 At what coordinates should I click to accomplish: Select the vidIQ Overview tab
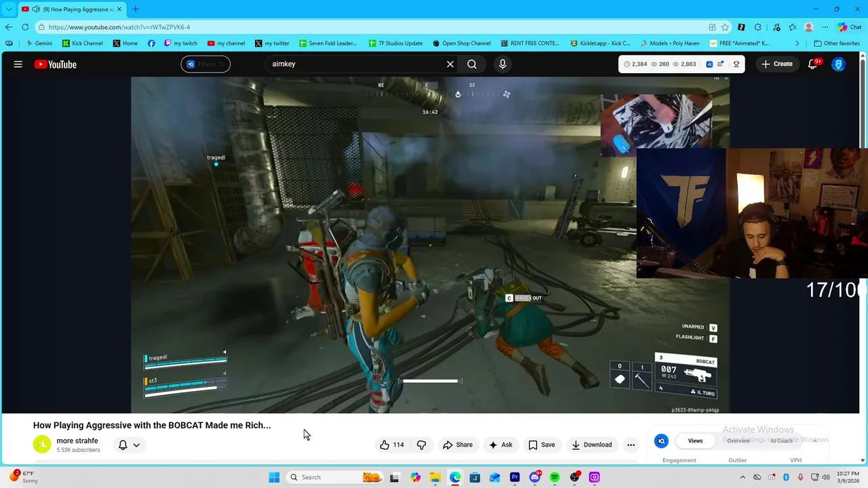pyautogui.click(x=738, y=441)
